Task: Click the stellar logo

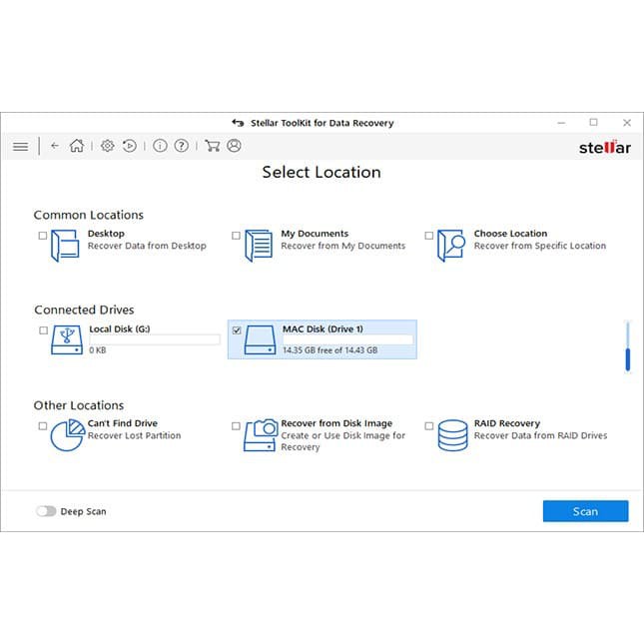Action: pos(605,147)
